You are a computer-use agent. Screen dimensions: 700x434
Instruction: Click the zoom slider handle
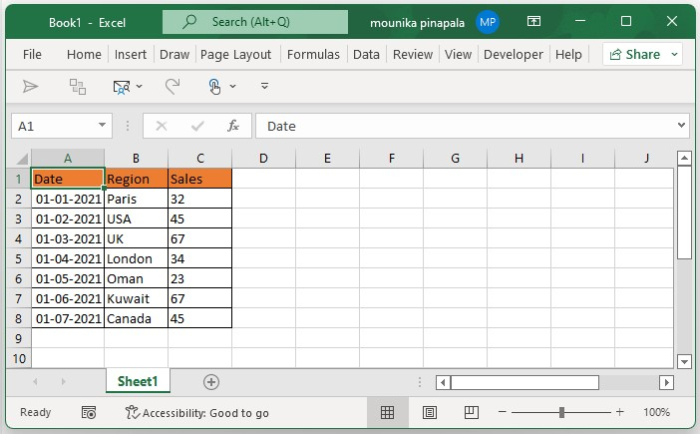click(562, 412)
